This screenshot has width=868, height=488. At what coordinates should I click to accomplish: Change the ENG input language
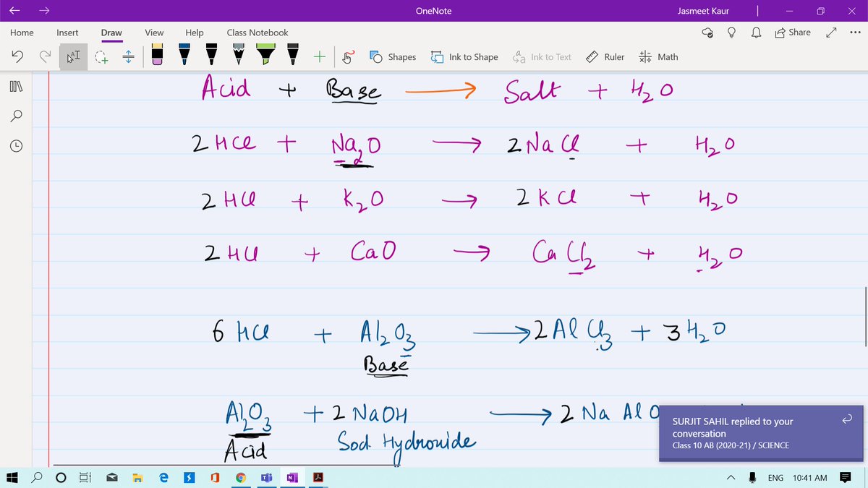(775, 478)
